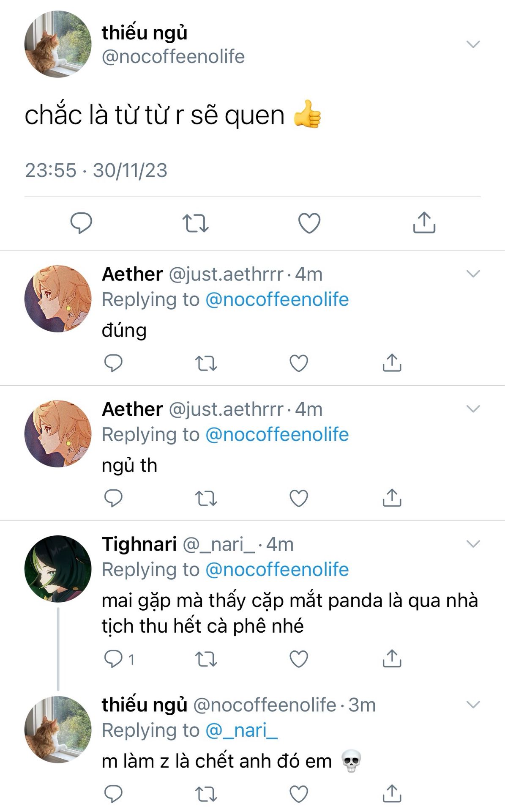
Task: Share Tighnari's reply tweet
Action: pyautogui.click(x=392, y=658)
